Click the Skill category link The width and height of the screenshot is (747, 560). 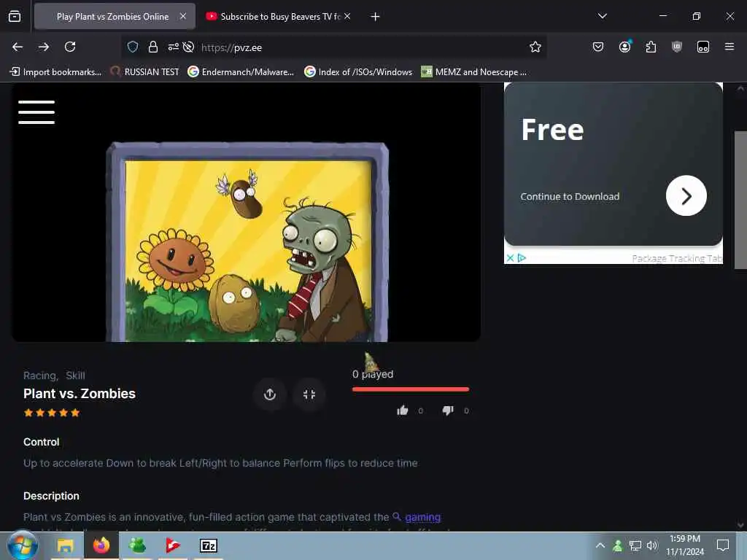(x=75, y=376)
